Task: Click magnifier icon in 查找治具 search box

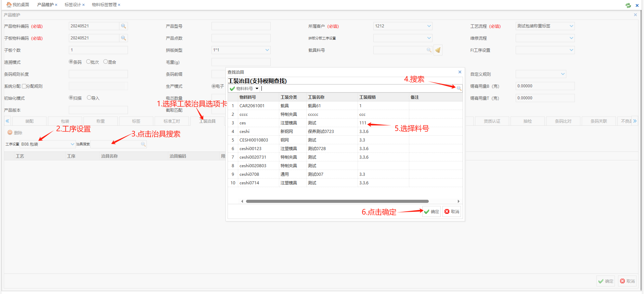Action: pyautogui.click(x=459, y=88)
